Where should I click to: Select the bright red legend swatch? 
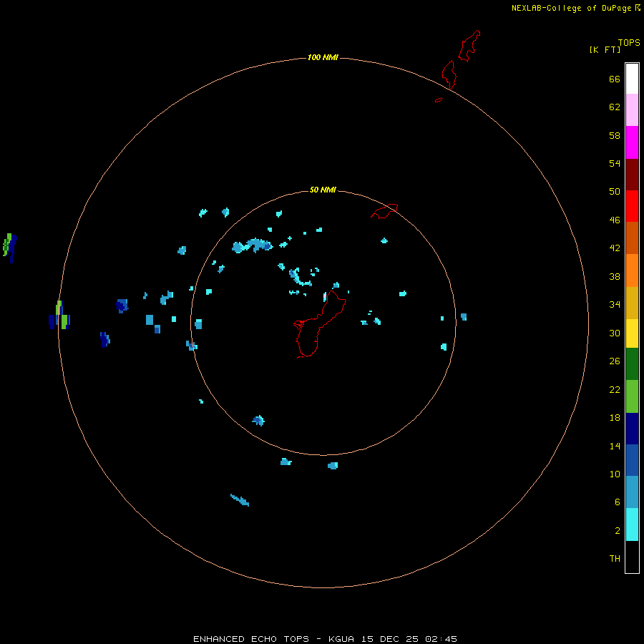(x=632, y=206)
